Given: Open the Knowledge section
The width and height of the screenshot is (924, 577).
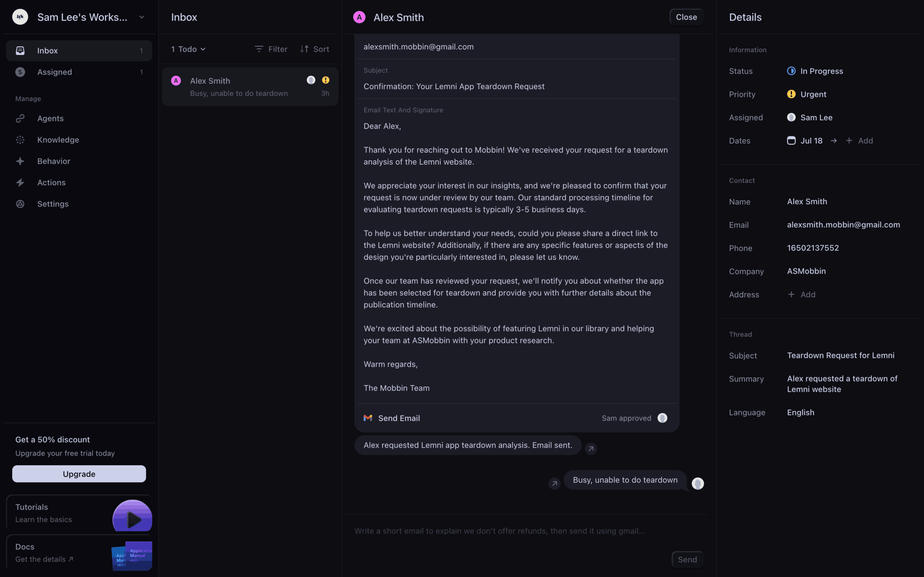Looking at the screenshot, I should [58, 140].
